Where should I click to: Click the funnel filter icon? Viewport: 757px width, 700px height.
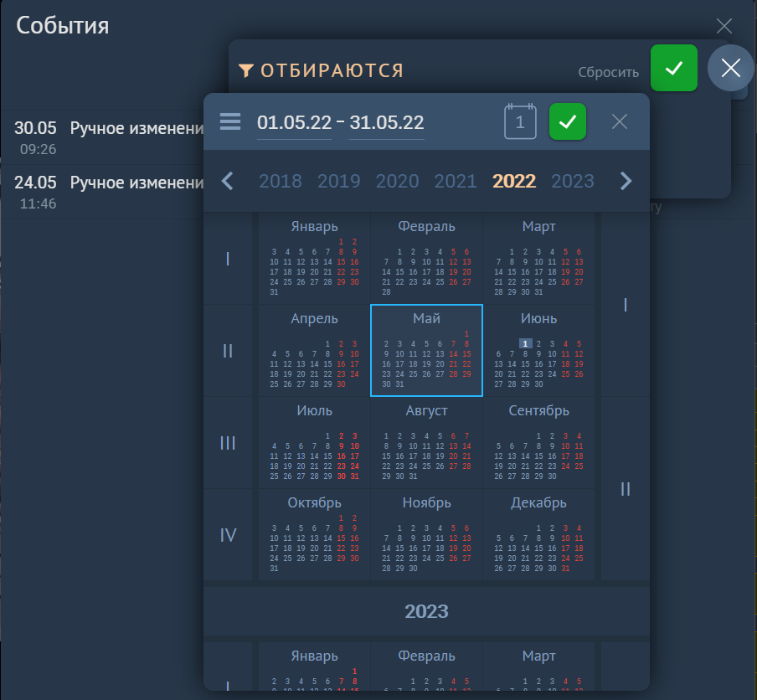click(245, 70)
